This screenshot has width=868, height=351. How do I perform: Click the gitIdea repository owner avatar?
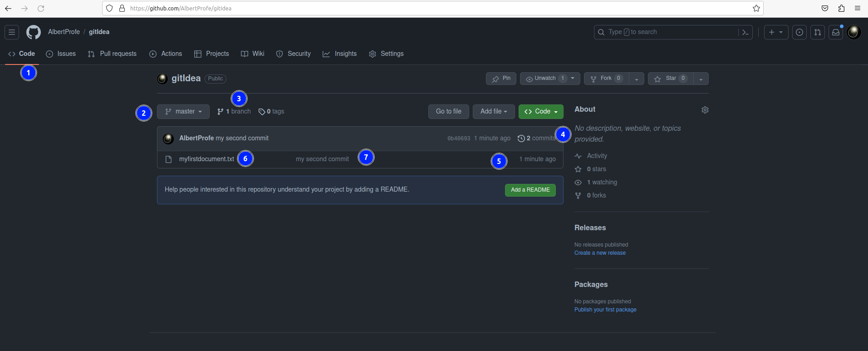pyautogui.click(x=162, y=79)
